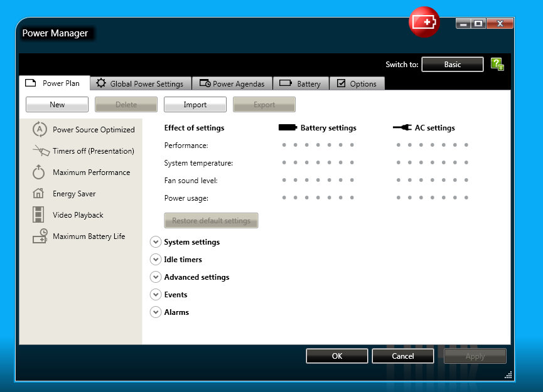
Task: Click the Power Manager window title
Action: coord(55,33)
